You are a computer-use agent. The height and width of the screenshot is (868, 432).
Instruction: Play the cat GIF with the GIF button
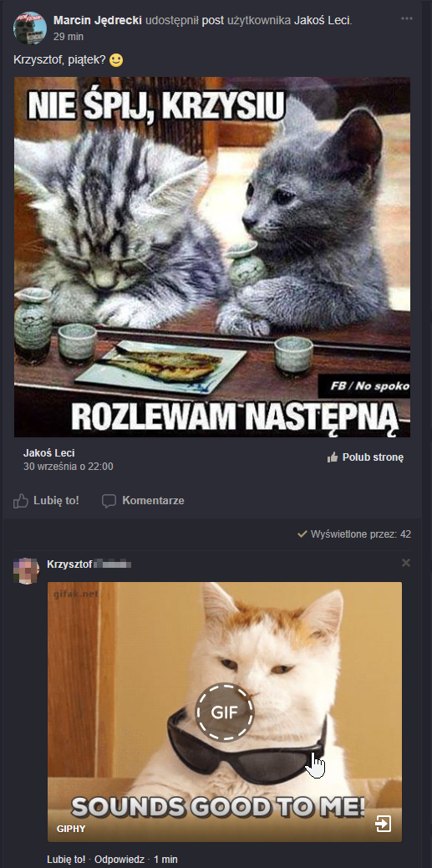point(225,712)
